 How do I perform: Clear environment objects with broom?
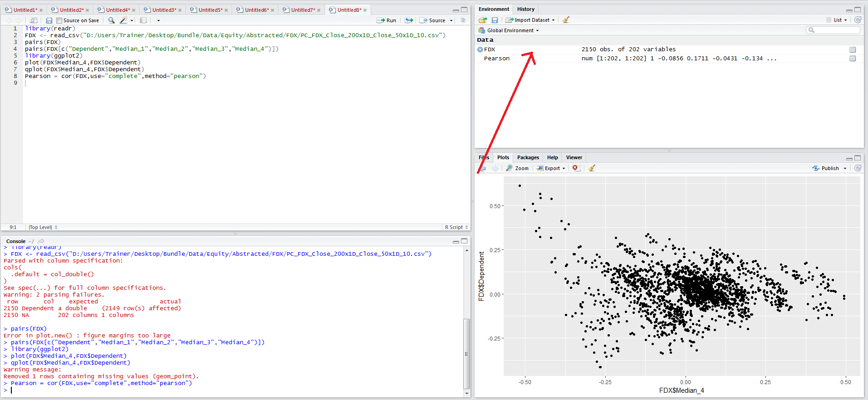pos(566,20)
